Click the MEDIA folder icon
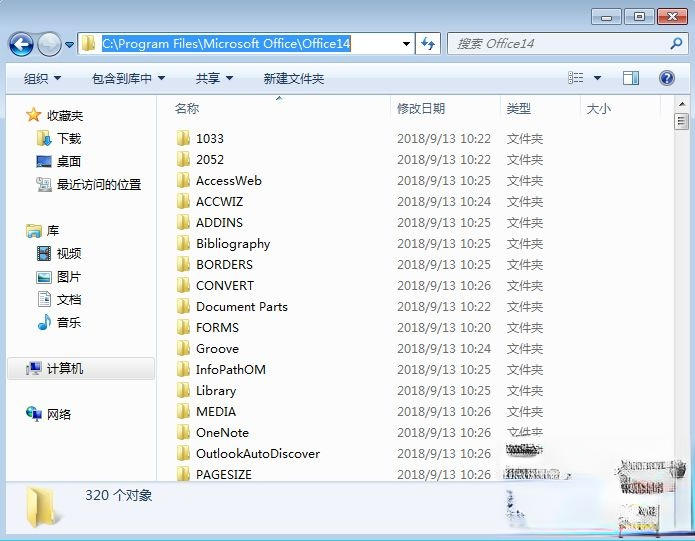Image resolution: width=695 pixels, height=541 pixels. click(x=183, y=411)
